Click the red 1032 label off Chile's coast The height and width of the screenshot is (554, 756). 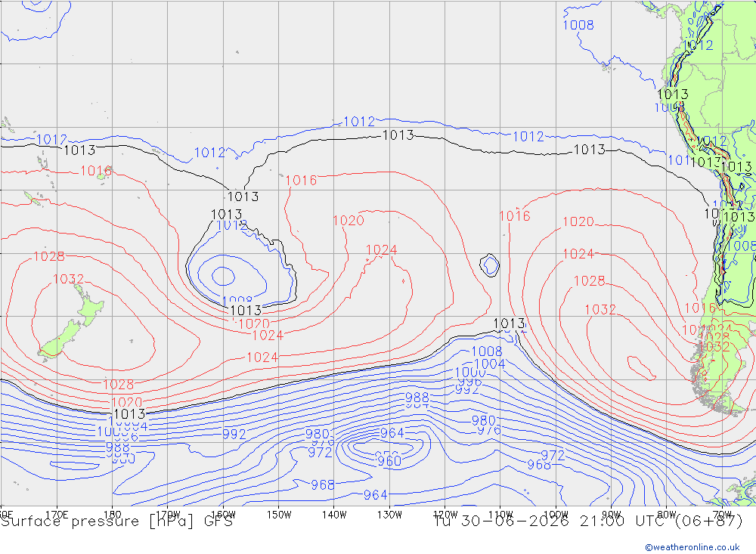click(x=600, y=310)
